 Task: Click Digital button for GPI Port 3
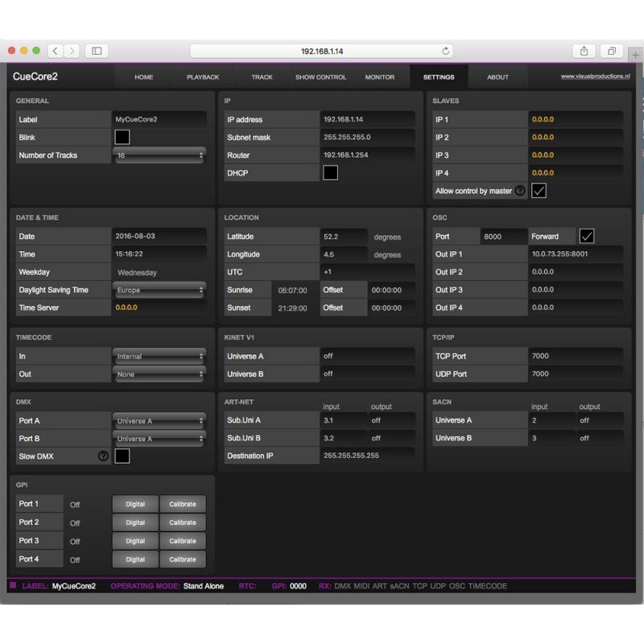point(135,541)
